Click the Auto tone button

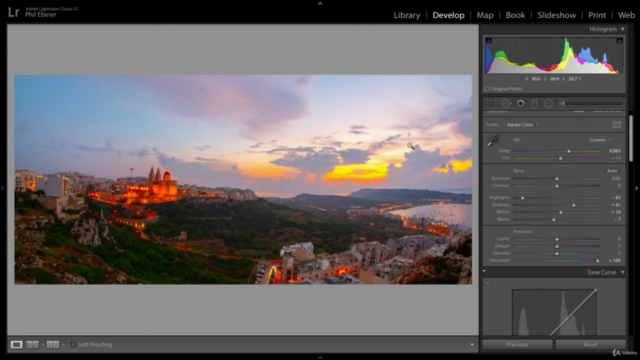click(612, 171)
